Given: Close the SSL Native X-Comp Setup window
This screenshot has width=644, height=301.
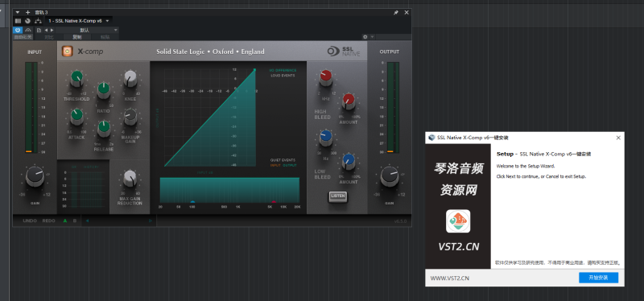Looking at the screenshot, I should 618,138.
